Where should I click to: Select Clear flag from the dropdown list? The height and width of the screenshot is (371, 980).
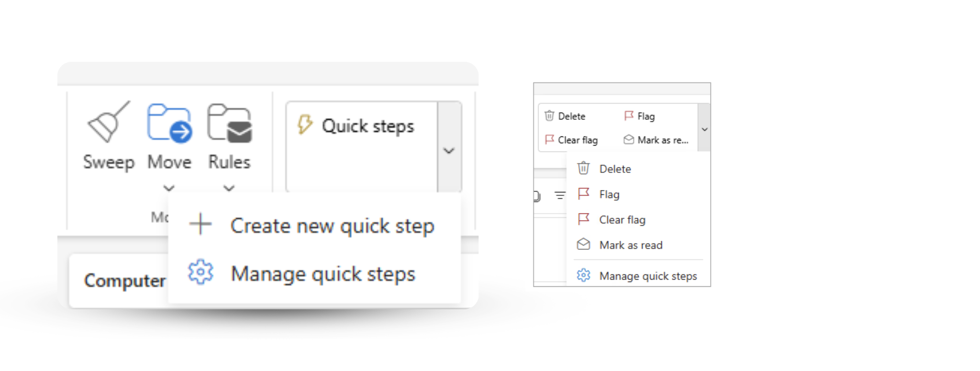coord(622,220)
